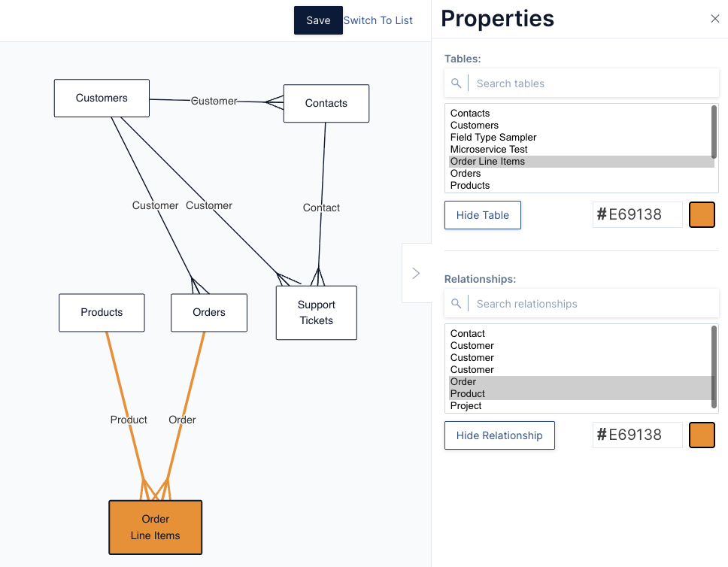
Task: Select Microservice Test in Tables list
Action: [581, 150]
